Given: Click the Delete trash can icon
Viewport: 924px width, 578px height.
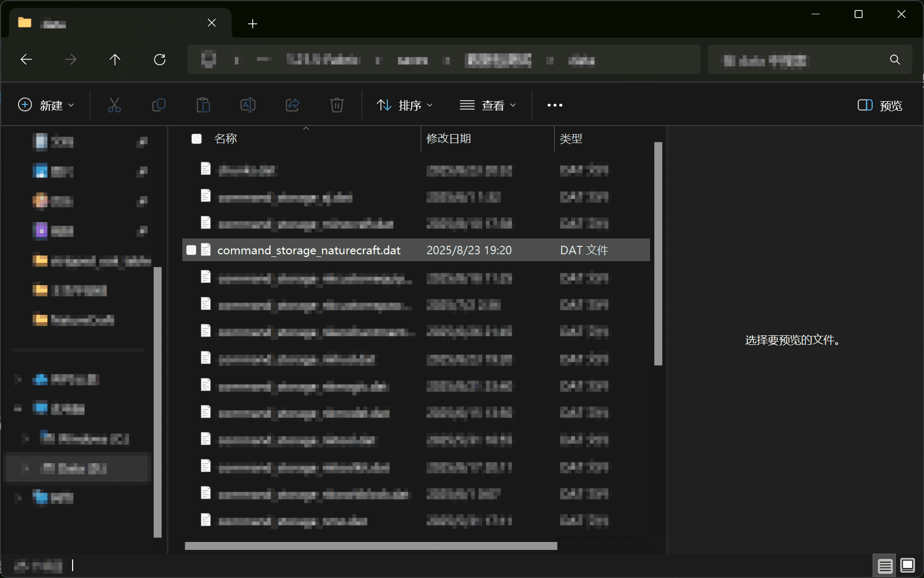Looking at the screenshot, I should [x=336, y=105].
